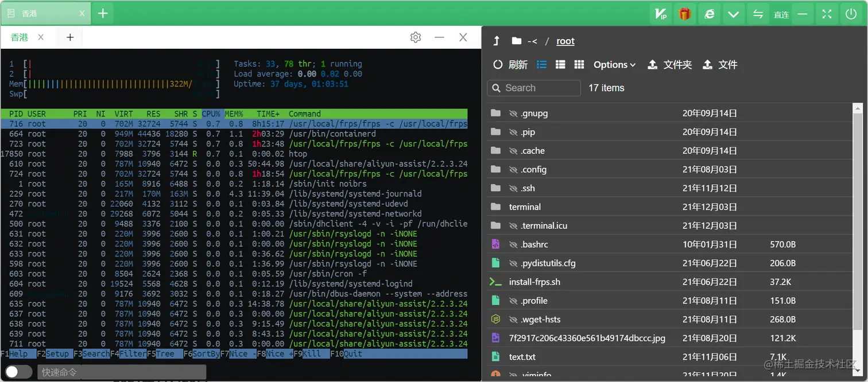Open a new session with the top plus button
The image size is (868, 382).
[103, 13]
